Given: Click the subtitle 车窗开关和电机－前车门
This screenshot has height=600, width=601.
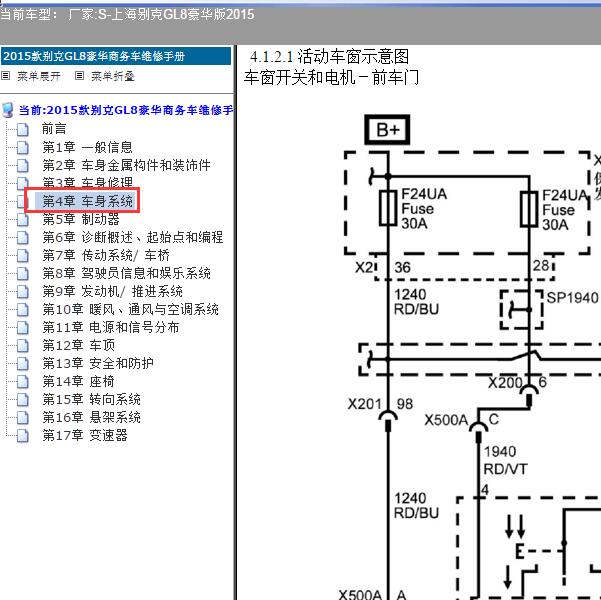Looking at the screenshot, I should pos(331,77).
